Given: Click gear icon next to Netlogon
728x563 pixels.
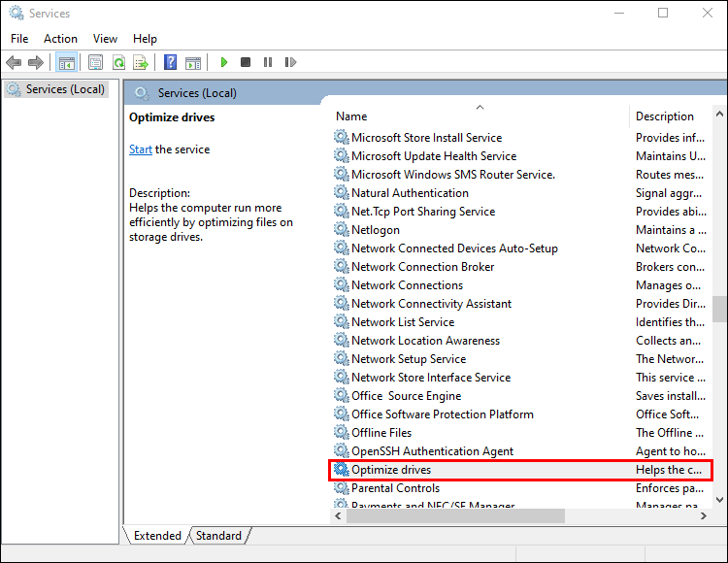Looking at the screenshot, I should pyautogui.click(x=342, y=230).
